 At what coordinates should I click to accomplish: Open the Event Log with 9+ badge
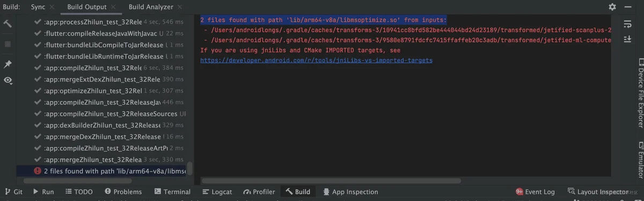point(535,191)
